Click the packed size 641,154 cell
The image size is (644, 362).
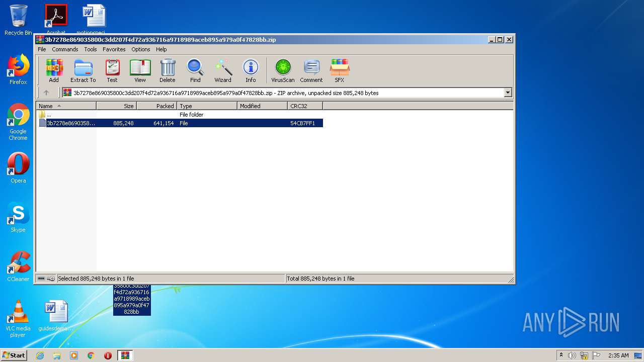pos(164,123)
